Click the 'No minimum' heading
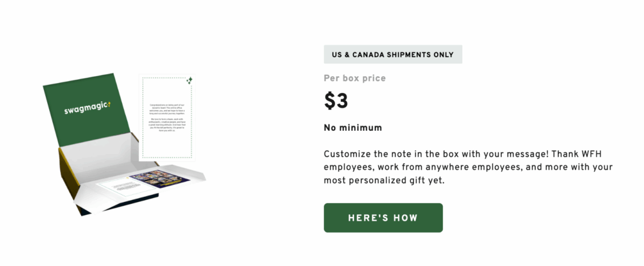644x266 pixels. (x=353, y=128)
